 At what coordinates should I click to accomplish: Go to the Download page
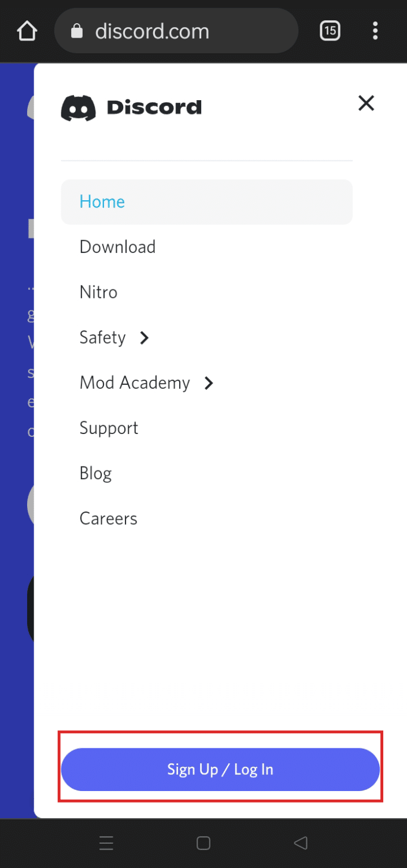click(x=117, y=247)
